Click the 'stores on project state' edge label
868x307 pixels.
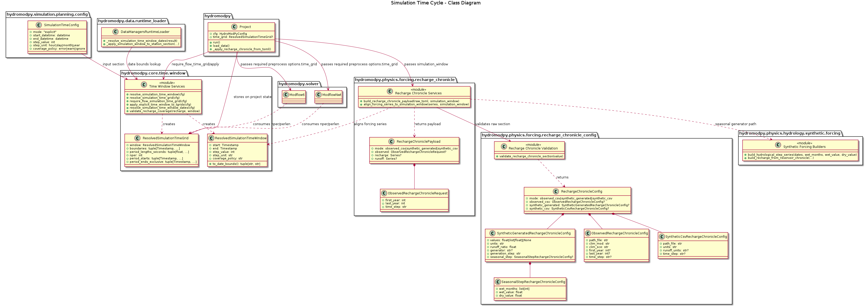click(x=252, y=97)
